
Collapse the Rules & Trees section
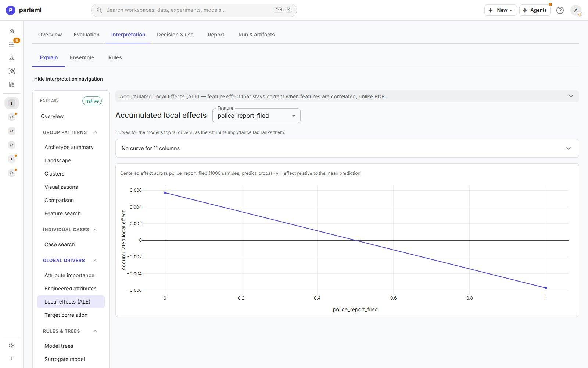point(95,331)
